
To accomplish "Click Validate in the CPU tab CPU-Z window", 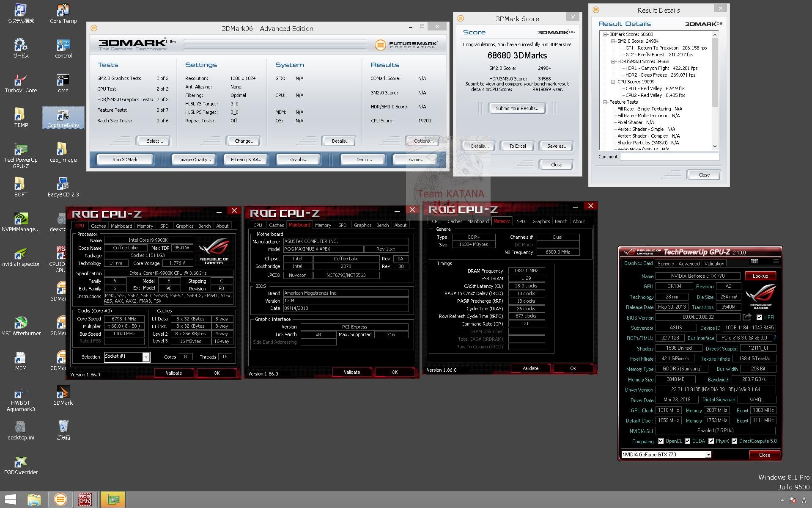I will [x=174, y=373].
